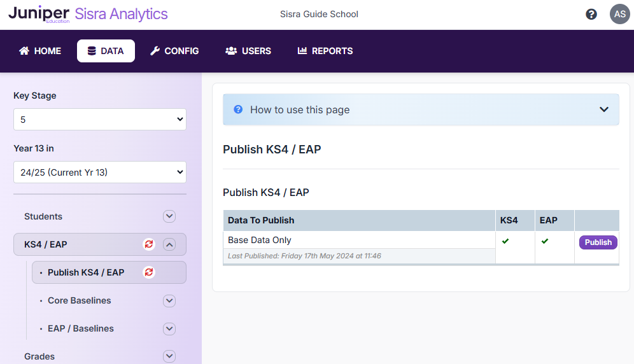Select Publish KS4 / EAP in sidebar
634x364 pixels.
[109, 272]
